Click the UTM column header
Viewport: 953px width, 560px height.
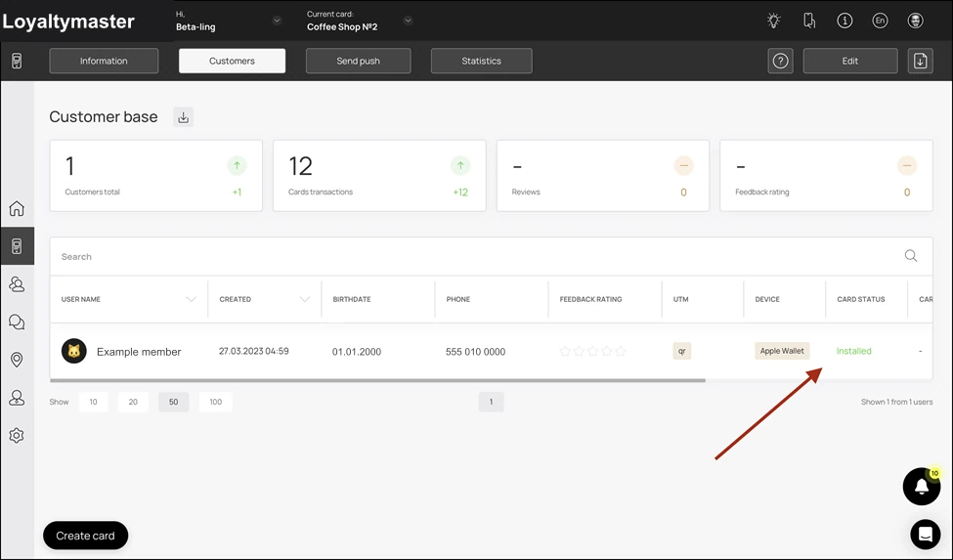tap(680, 299)
